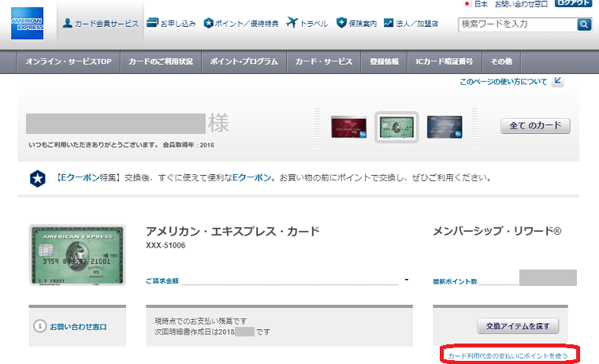The image size is (599, 364).
Task: Click the 交換アイテムを探す button
Action: click(x=518, y=326)
